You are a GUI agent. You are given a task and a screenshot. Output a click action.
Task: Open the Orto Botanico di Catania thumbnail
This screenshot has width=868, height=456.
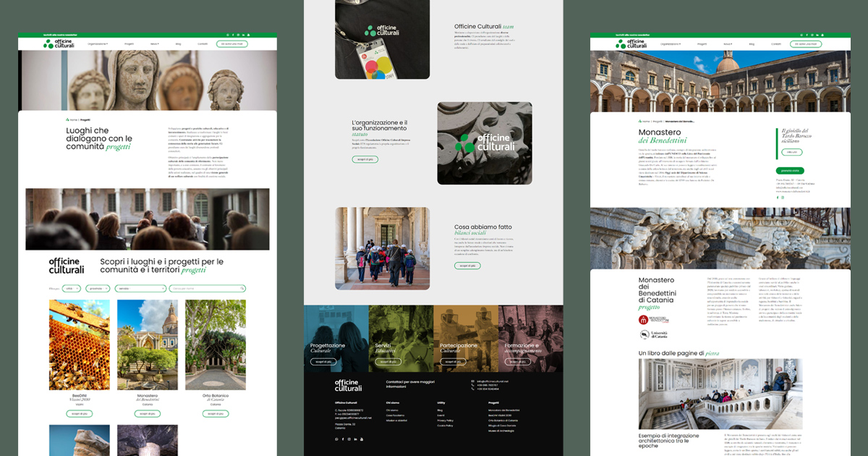[x=215, y=345]
